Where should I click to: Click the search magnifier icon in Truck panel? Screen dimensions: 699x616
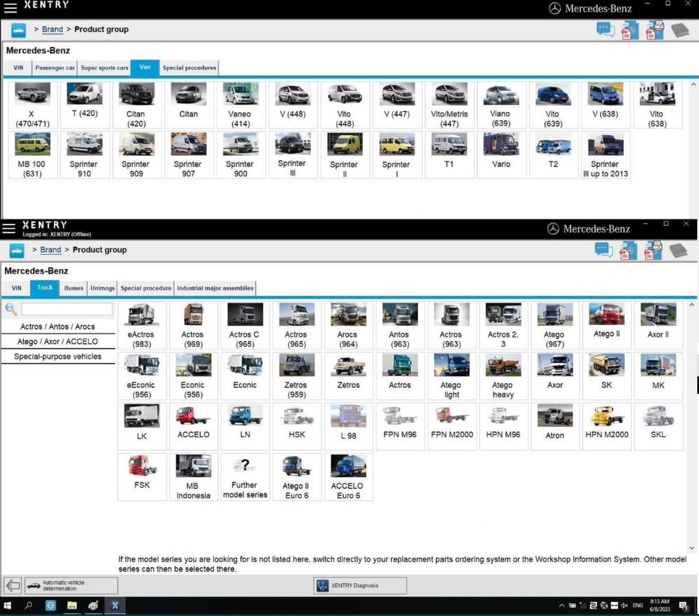(x=10, y=308)
